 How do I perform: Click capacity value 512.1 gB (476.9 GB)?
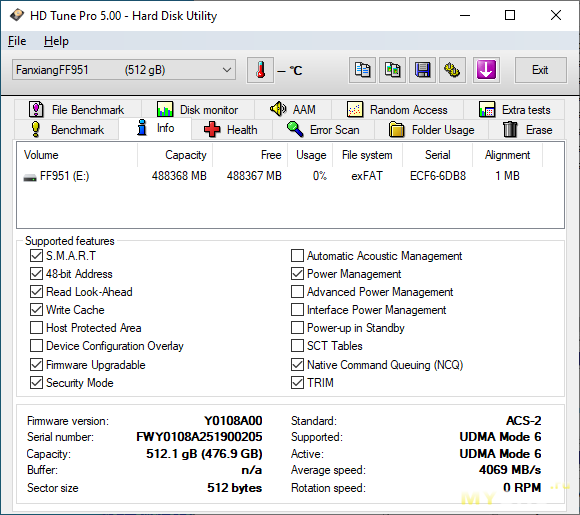point(204,454)
